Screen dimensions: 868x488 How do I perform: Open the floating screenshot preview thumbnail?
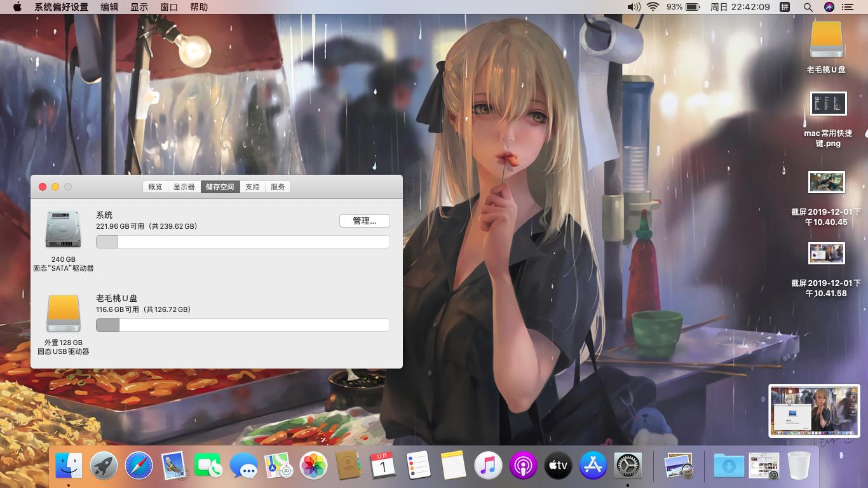[814, 410]
